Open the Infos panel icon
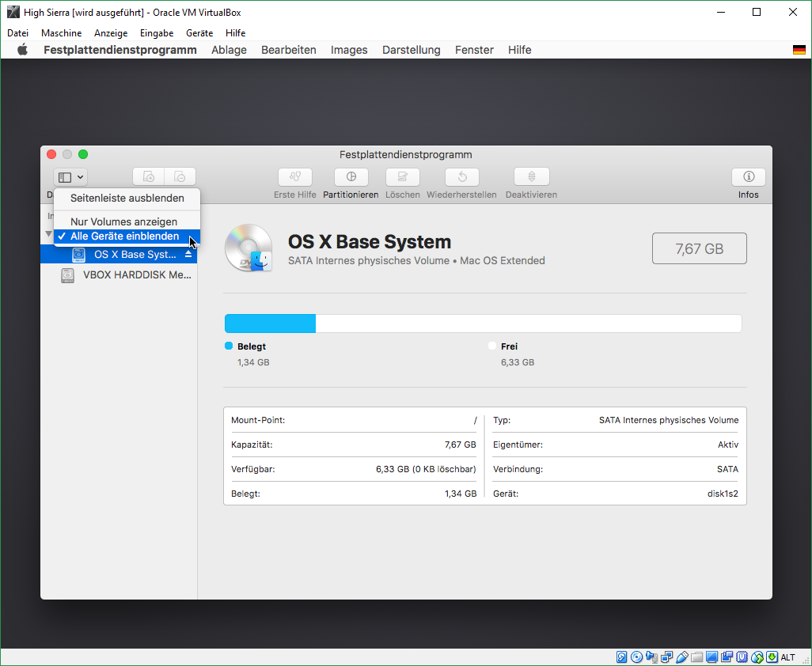Viewport: 812px width, 666px height. [749, 177]
